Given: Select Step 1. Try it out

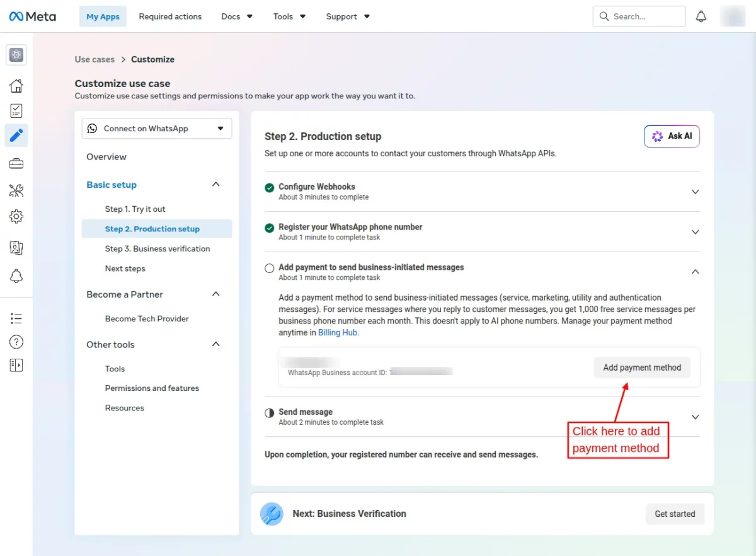Looking at the screenshot, I should (135, 209).
